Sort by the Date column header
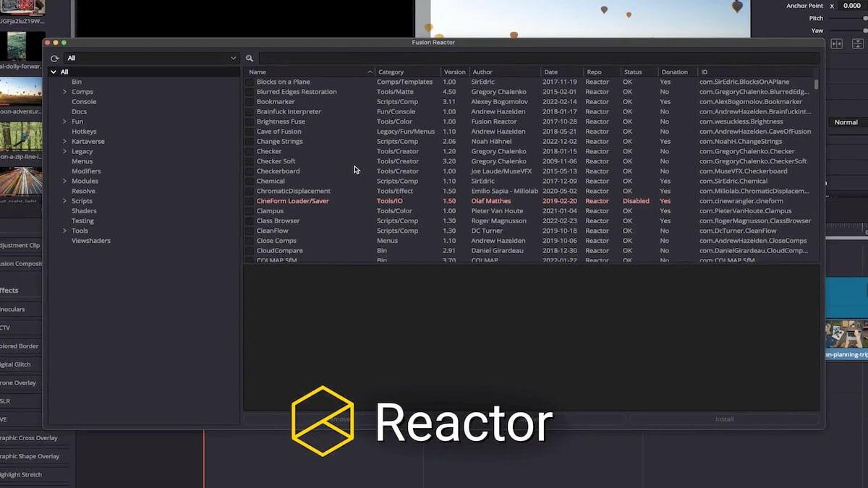 click(562, 72)
